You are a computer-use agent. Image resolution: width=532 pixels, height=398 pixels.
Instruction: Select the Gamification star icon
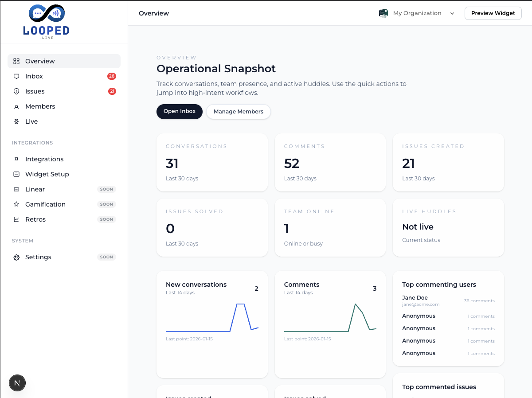pyautogui.click(x=16, y=204)
